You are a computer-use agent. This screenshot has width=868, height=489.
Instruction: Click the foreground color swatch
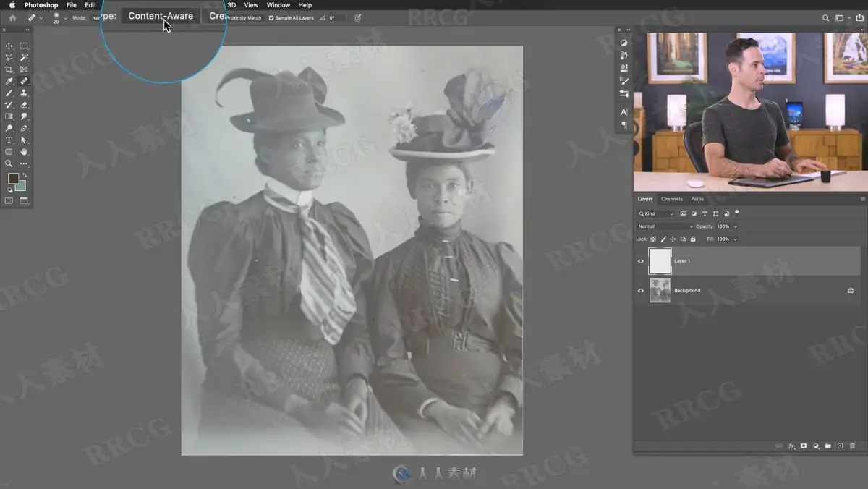coord(13,178)
